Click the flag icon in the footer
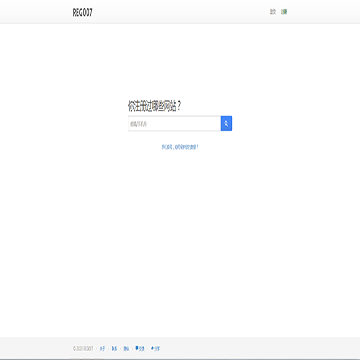This screenshot has width=360, height=360. click(137, 348)
